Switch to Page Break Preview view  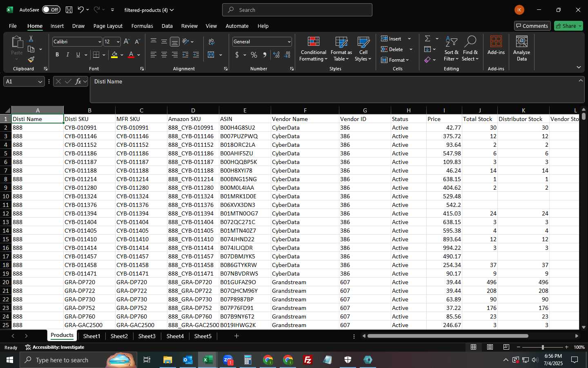(x=506, y=347)
